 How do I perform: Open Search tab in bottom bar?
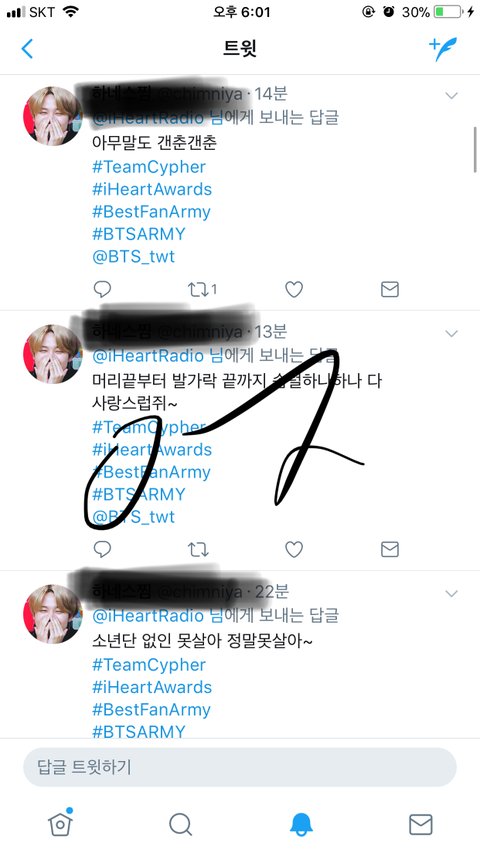coord(181,824)
